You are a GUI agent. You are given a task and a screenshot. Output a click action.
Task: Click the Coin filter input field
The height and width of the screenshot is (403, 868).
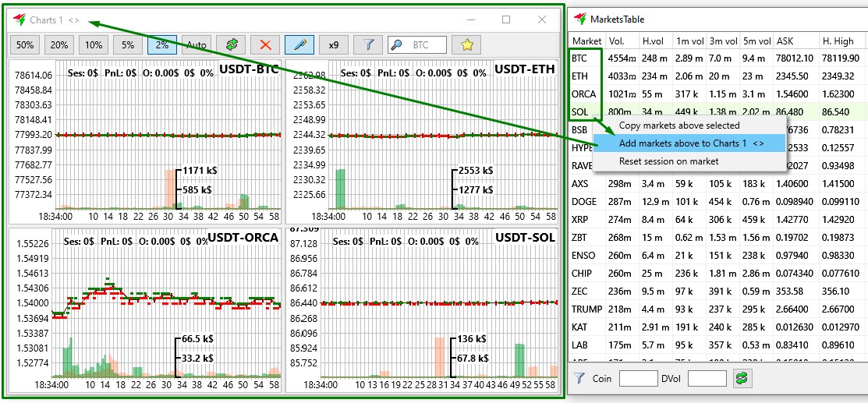click(638, 378)
